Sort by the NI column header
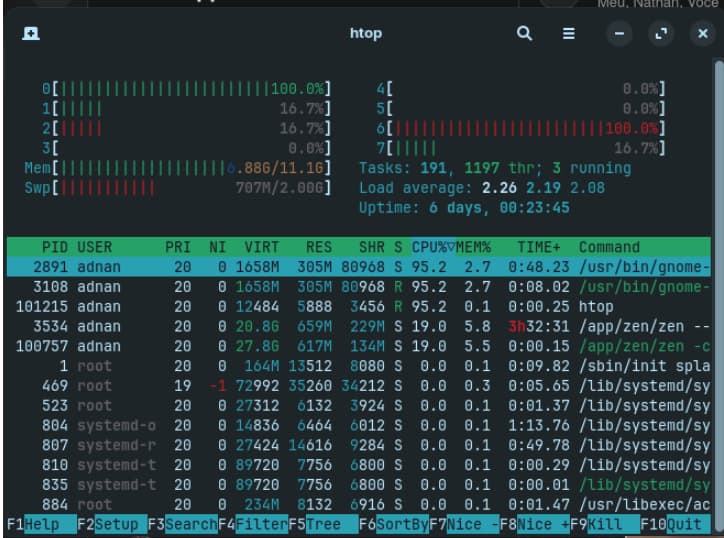The width and height of the screenshot is (724, 538). (217, 247)
